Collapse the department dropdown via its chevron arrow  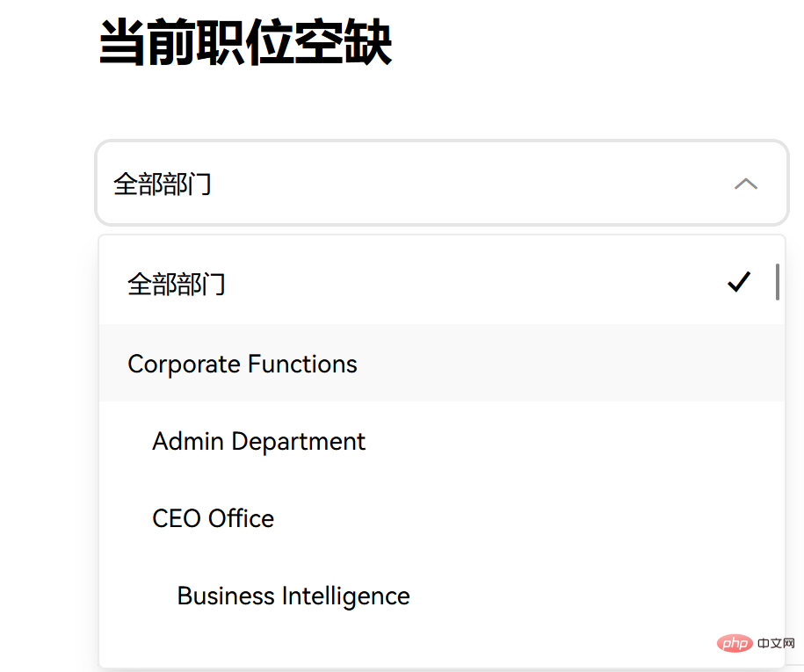click(x=746, y=184)
